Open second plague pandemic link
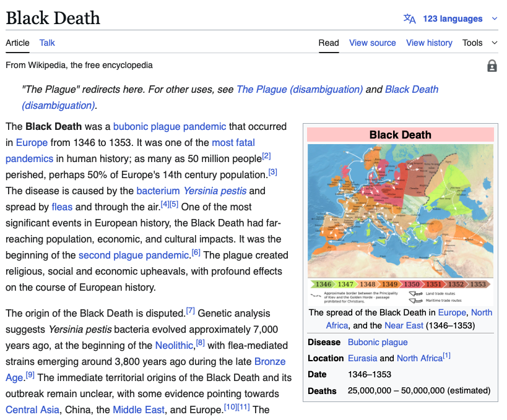The image size is (507, 420). pyautogui.click(x=134, y=255)
